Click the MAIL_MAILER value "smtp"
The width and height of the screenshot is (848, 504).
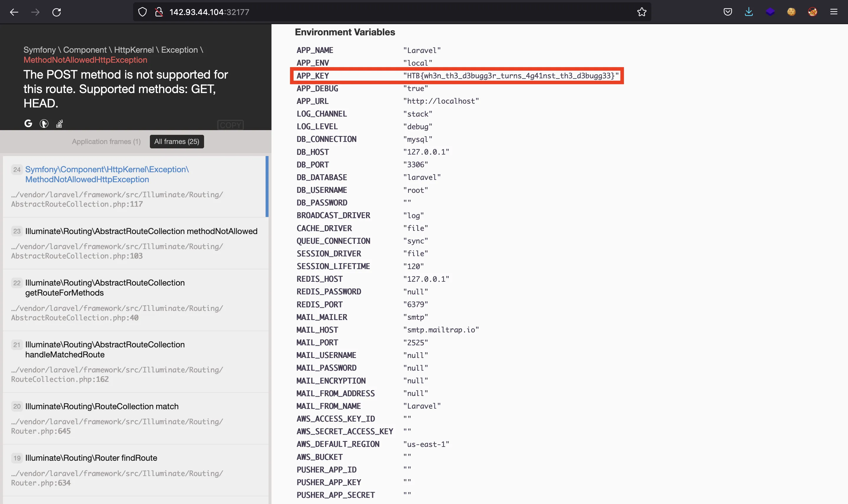416,317
